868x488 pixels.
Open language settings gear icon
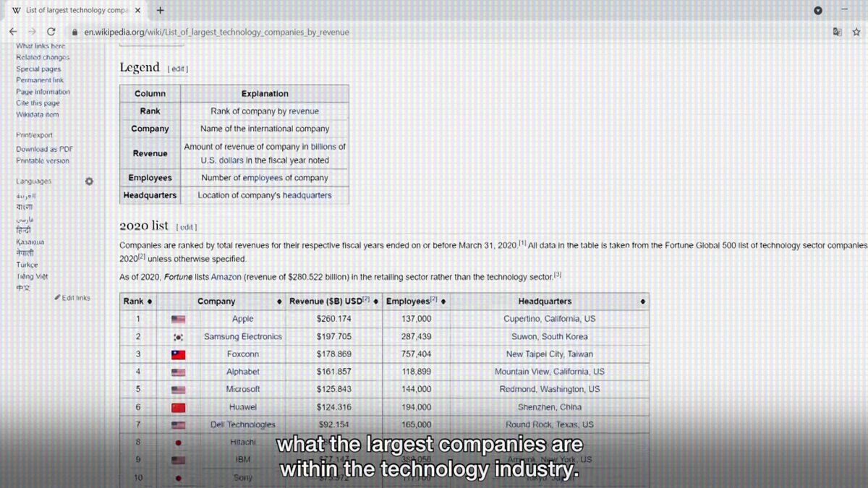tap(89, 181)
